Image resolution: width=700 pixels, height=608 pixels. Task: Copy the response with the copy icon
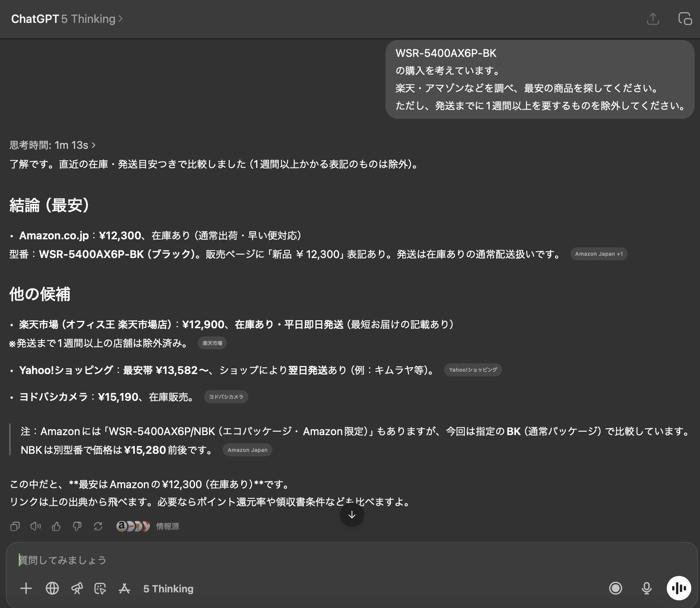coord(15,526)
